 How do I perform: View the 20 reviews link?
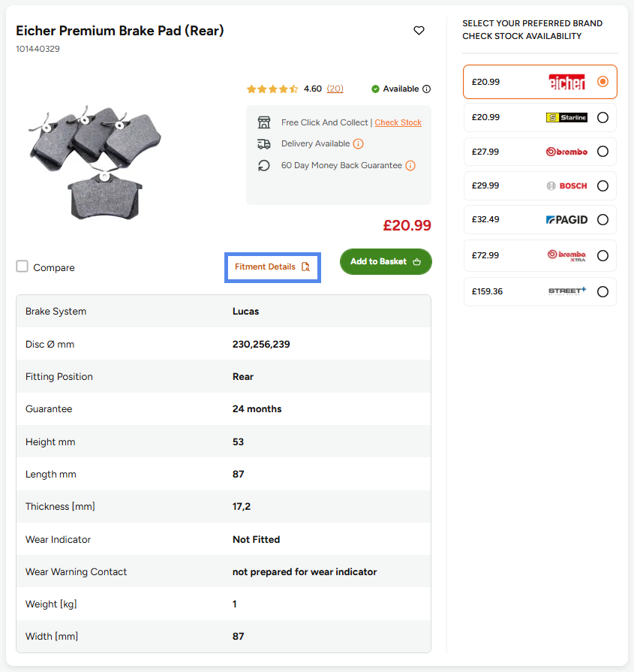tap(335, 89)
